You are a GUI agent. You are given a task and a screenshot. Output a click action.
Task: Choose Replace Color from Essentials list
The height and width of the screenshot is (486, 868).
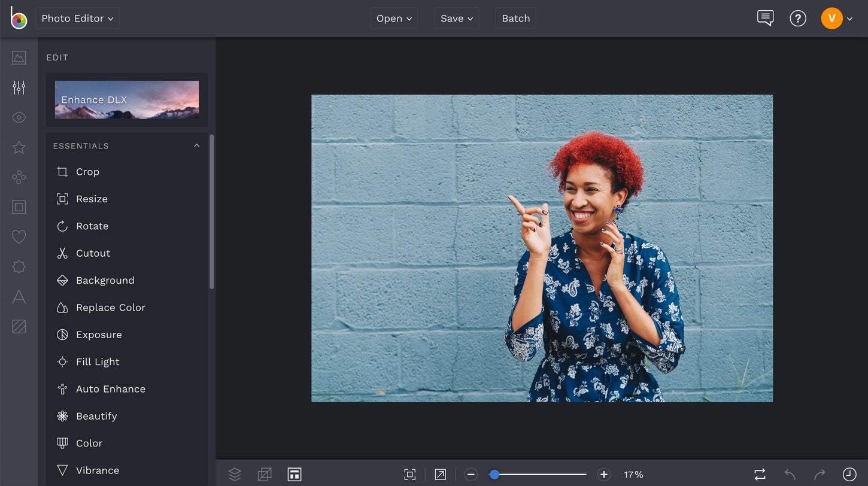tap(110, 308)
